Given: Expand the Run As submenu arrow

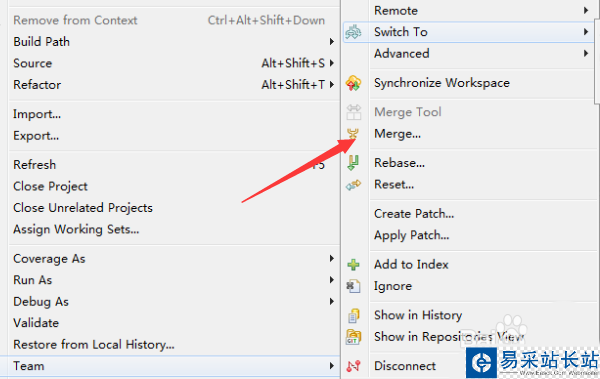Looking at the screenshot, I should (x=332, y=280).
